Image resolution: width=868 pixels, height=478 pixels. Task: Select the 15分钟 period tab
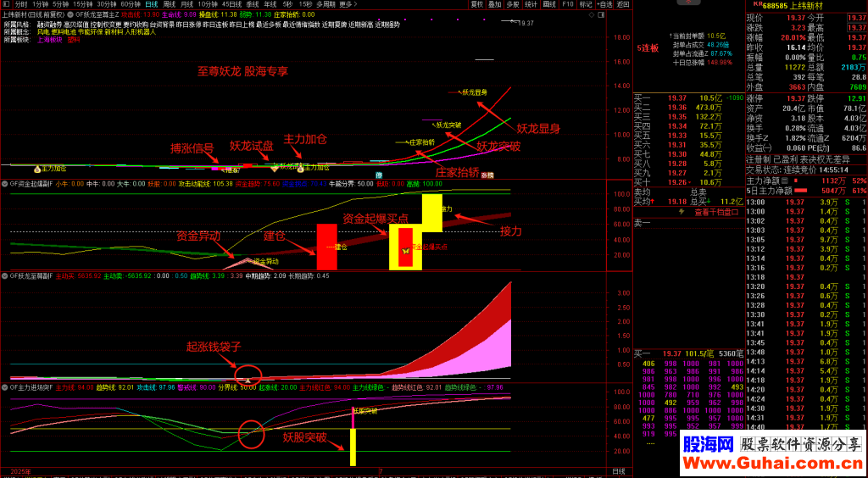tap(82, 4)
